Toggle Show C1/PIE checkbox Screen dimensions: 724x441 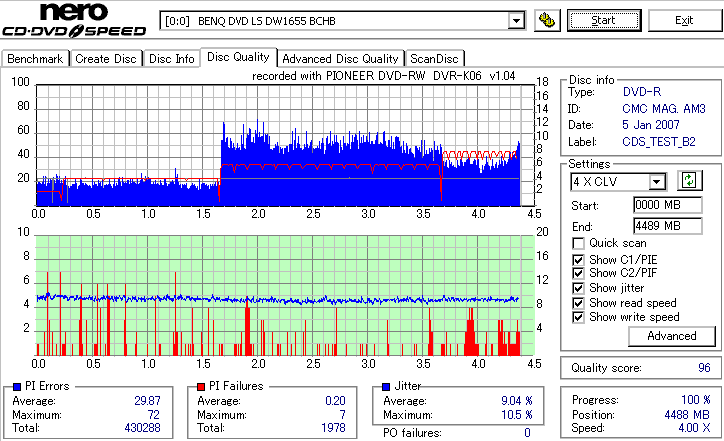pos(578,260)
